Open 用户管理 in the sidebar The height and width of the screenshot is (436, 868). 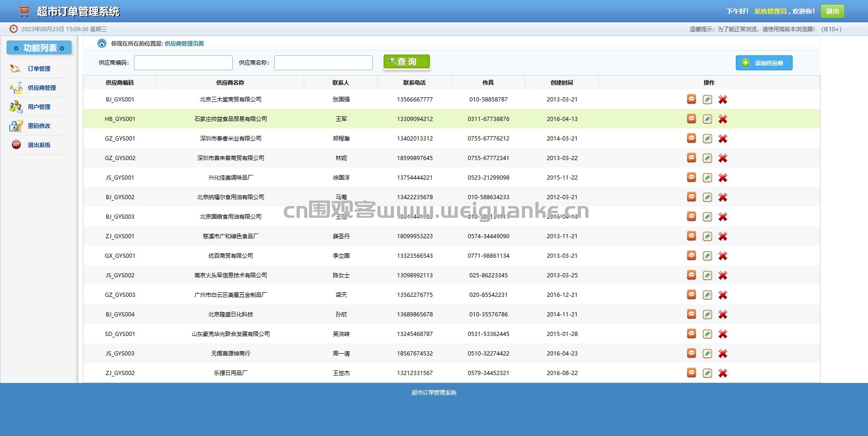(39, 107)
